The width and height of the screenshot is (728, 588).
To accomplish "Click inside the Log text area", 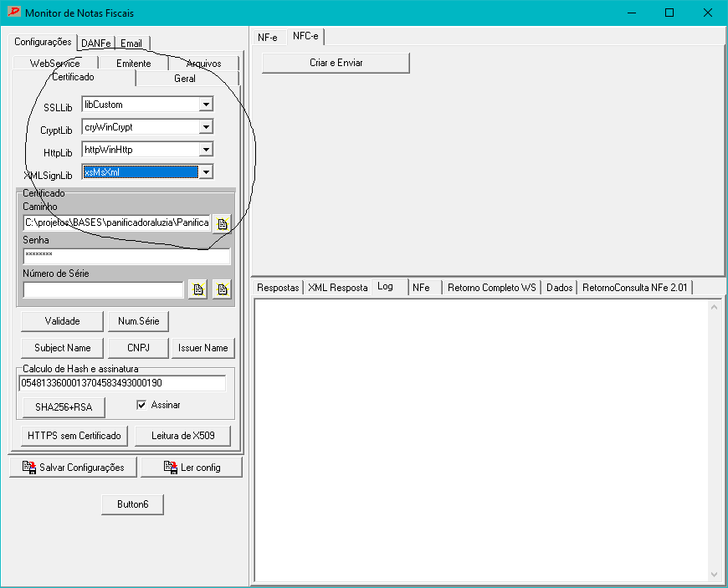I will tap(481, 441).
